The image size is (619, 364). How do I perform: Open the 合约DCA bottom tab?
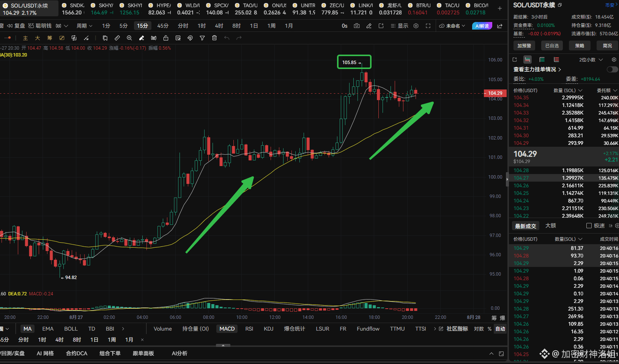tap(77, 353)
